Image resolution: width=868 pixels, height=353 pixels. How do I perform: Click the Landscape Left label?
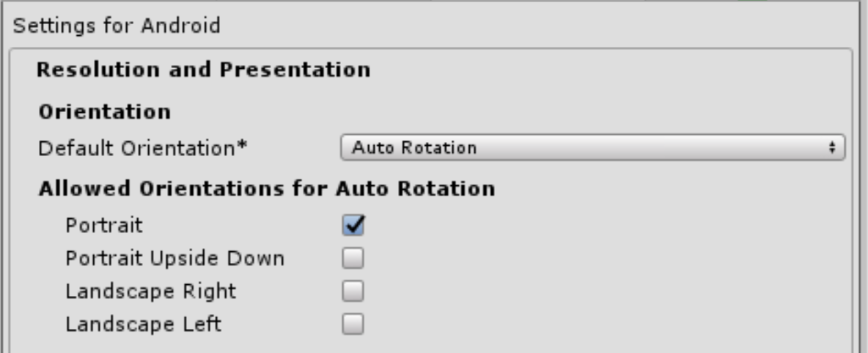(143, 324)
